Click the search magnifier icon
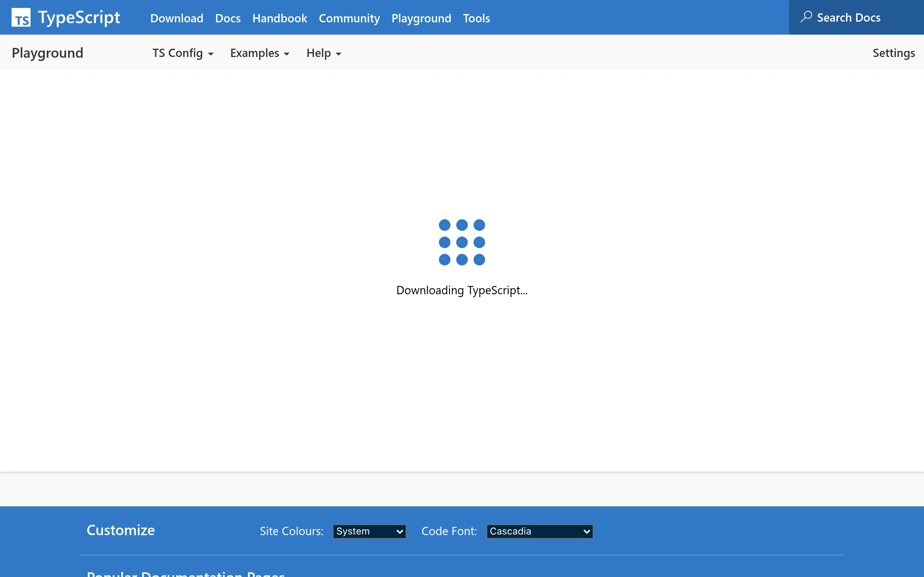The image size is (924, 577). (x=806, y=17)
